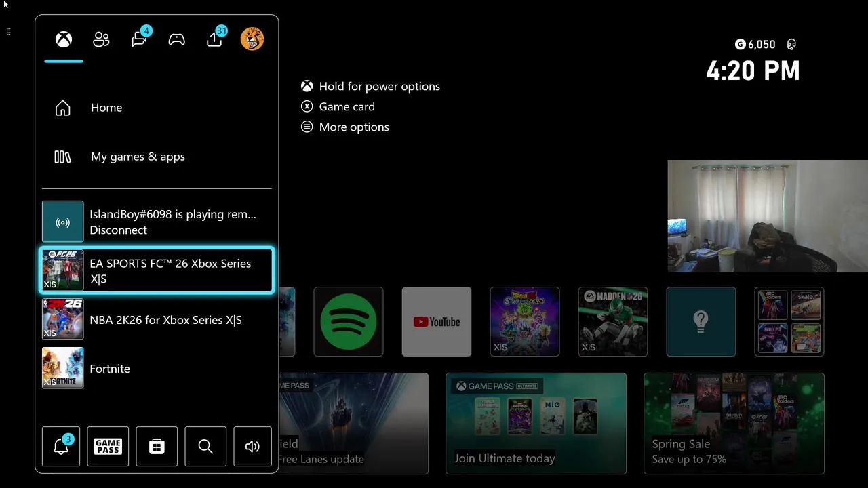The image size is (868, 488).
Task: Open the People tab in guide
Action: point(101,39)
